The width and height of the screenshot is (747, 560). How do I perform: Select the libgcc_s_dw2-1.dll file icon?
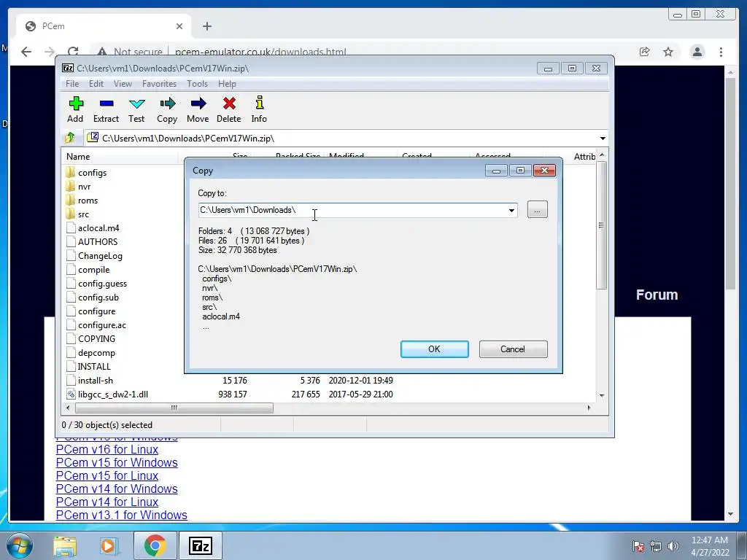point(71,394)
